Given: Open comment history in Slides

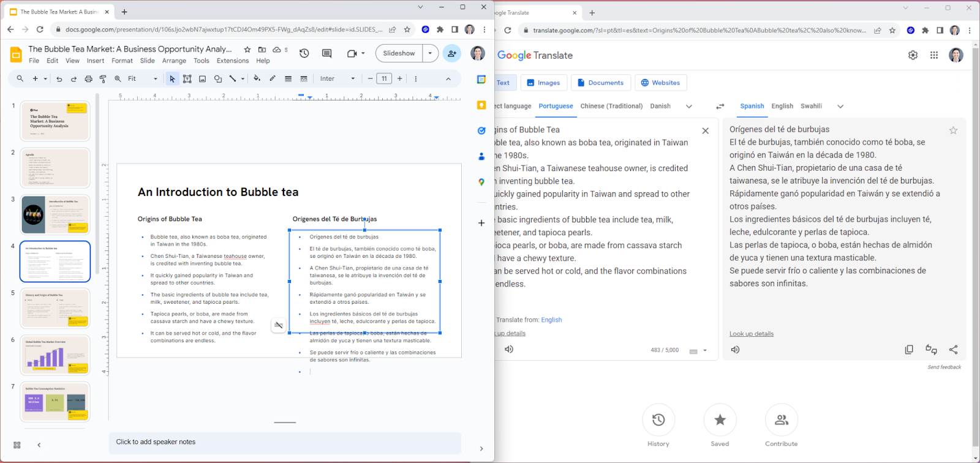Looking at the screenshot, I should click(x=327, y=53).
